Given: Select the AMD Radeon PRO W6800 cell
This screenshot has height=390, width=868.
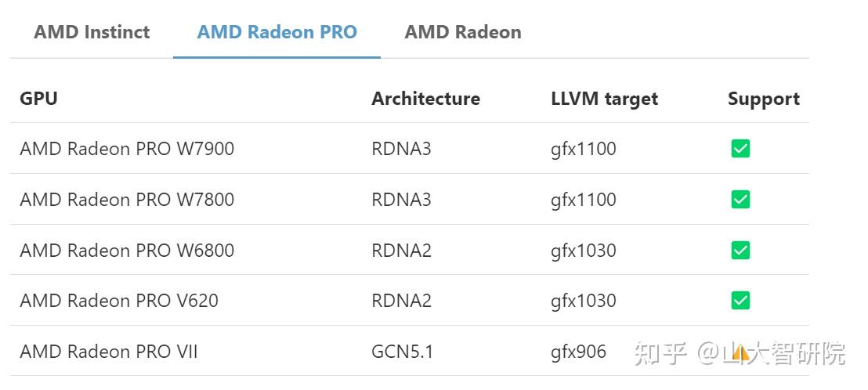Looking at the screenshot, I should (127, 251).
